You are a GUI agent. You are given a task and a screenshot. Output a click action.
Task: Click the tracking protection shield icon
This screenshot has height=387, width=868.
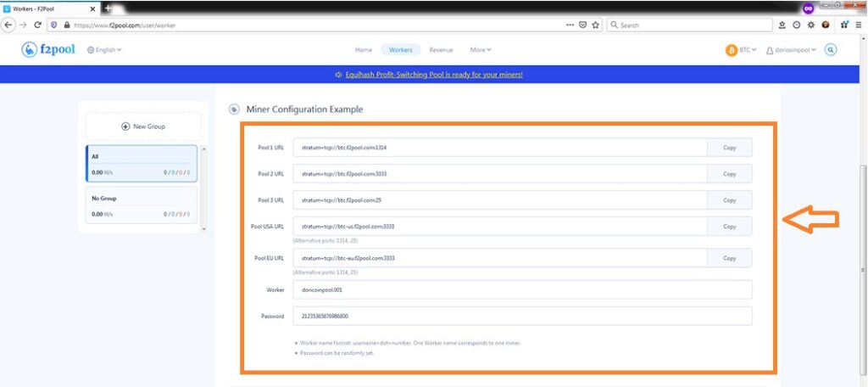(x=54, y=25)
